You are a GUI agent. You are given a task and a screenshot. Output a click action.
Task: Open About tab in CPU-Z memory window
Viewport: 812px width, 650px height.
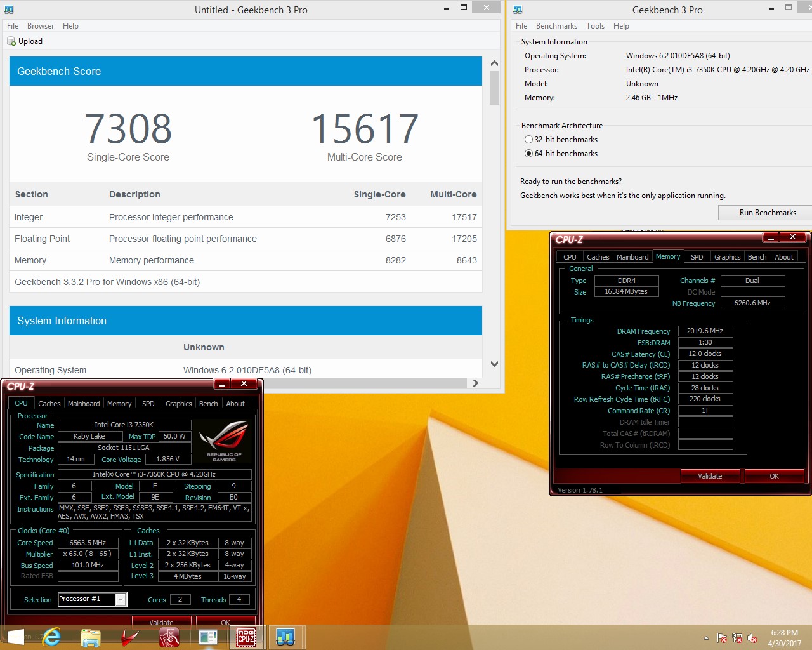(784, 257)
